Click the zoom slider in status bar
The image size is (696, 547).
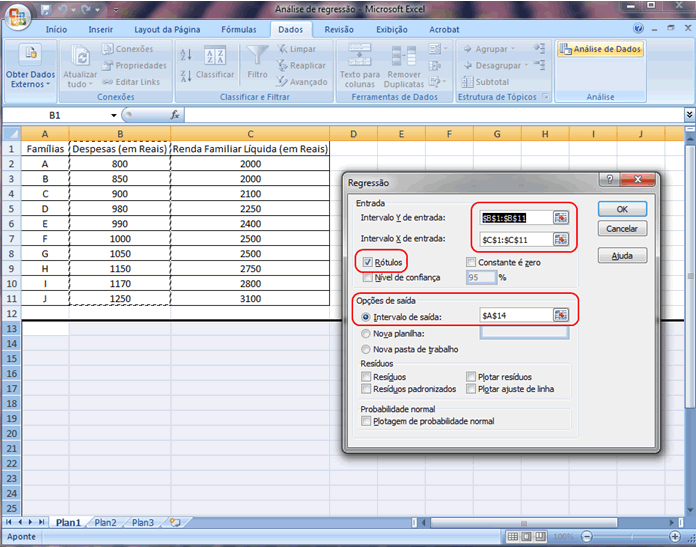tap(630, 537)
